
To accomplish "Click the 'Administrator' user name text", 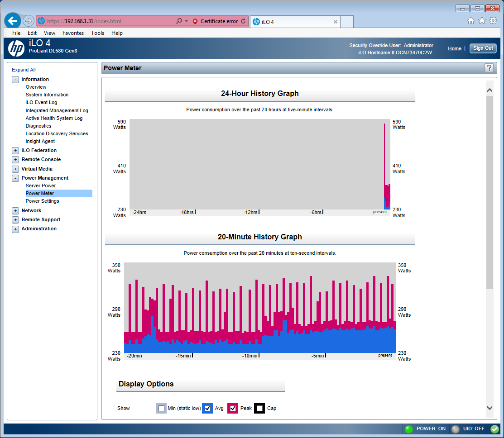I will tap(418, 45).
